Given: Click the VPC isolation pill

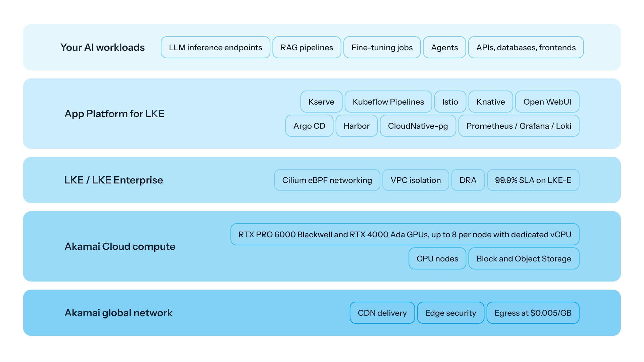Looking at the screenshot, I should [x=416, y=180].
